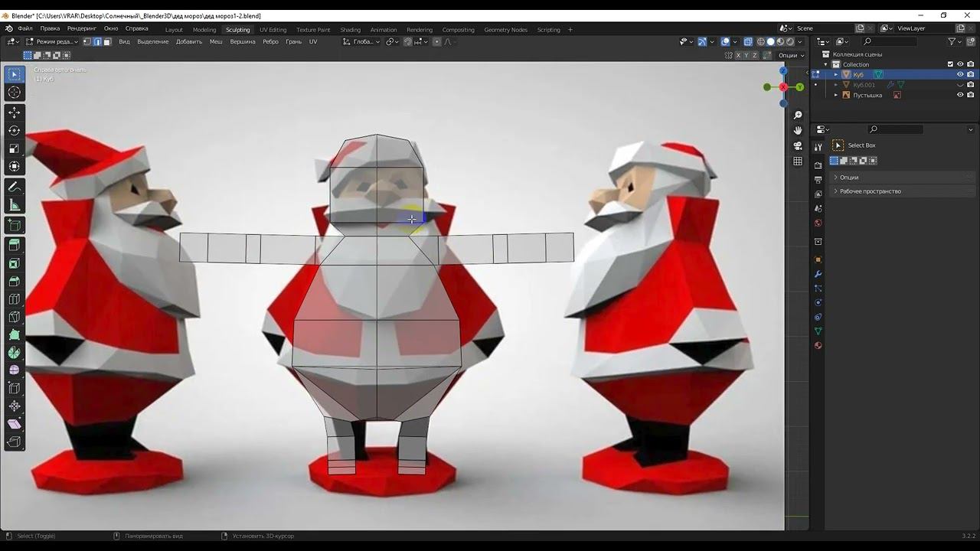
Task: Toggle visibility of Пустышка object
Action: (x=960, y=95)
